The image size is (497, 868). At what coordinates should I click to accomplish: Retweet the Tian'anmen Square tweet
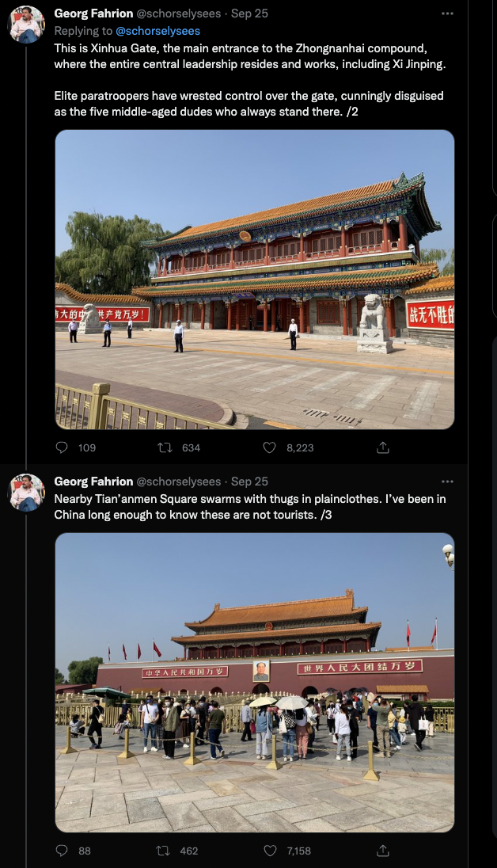click(162, 851)
